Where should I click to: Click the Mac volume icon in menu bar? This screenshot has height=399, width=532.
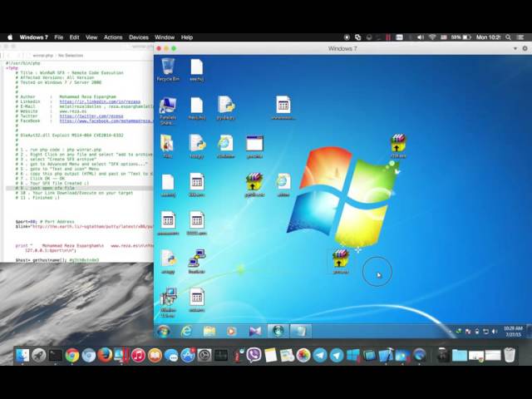tap(421, 37)
